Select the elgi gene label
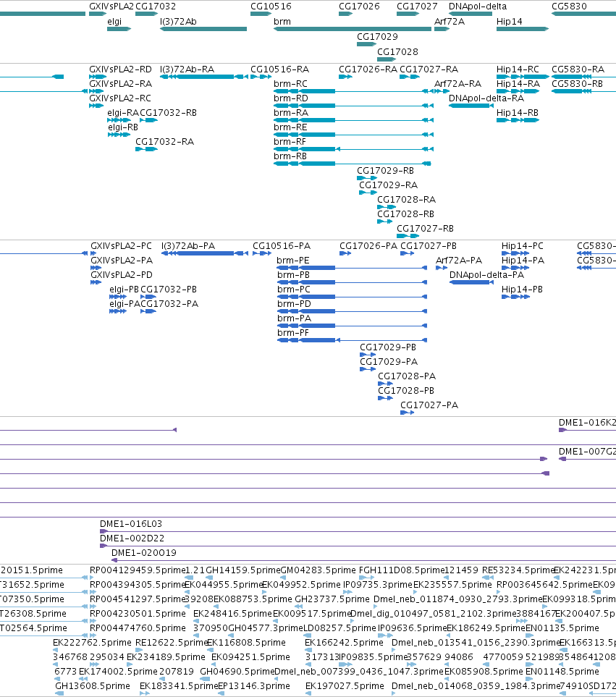This screenshot has width=616, height=697. pyautogui.click(x=114, y=21)
